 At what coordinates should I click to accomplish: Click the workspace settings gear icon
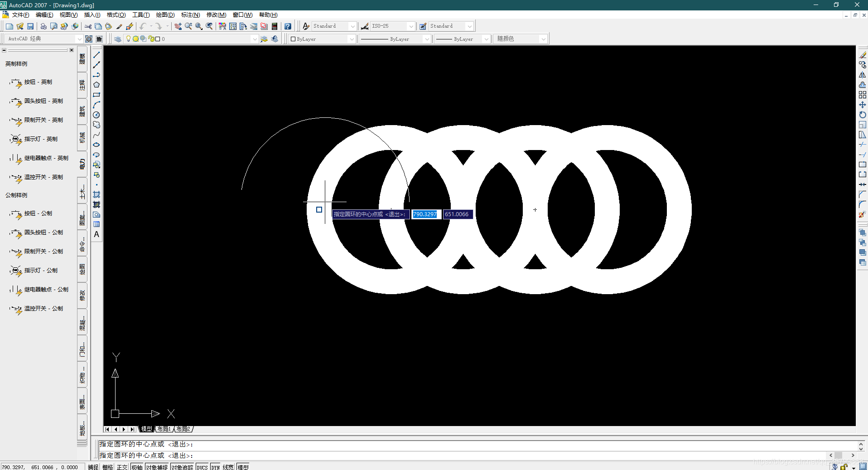point(89,39)
